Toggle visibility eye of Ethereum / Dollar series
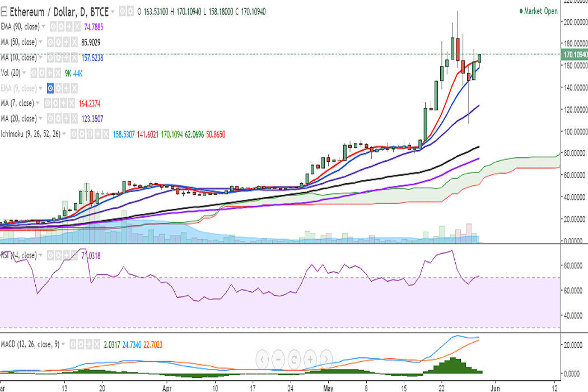The image size is (588, 392). (122, 12)
